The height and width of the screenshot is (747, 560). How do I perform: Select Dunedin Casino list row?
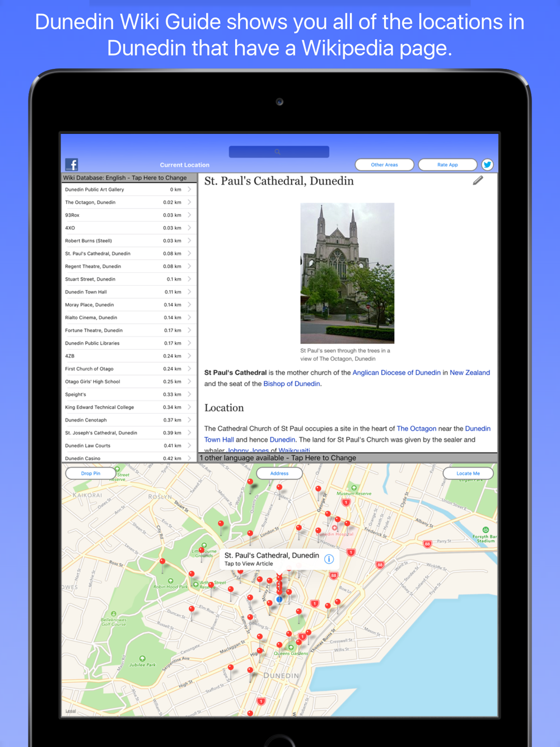(129, 458)
